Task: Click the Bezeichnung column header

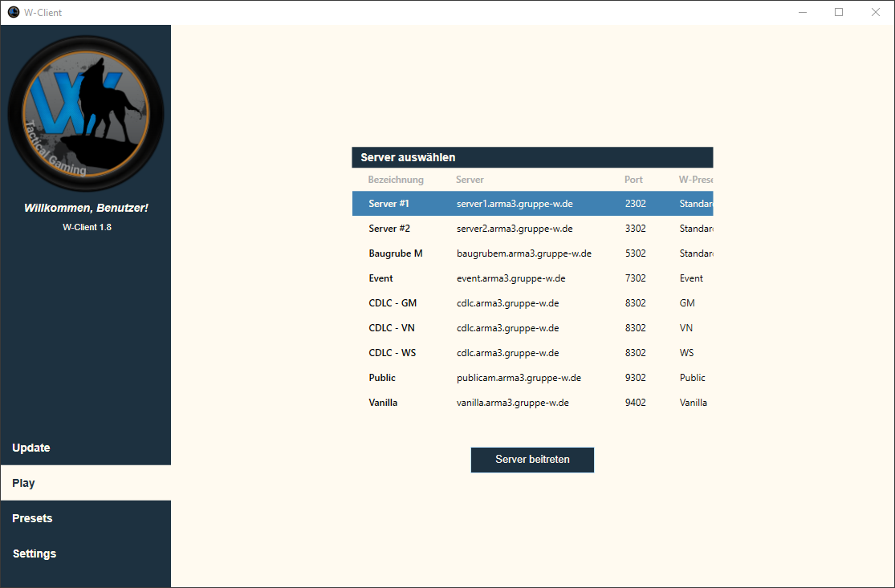Action: [x=396, y=180]
